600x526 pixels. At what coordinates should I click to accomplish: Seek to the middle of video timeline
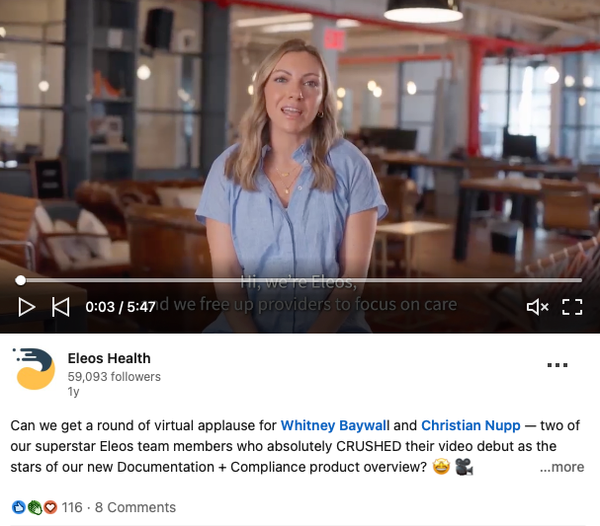click(x=301, y=280)
